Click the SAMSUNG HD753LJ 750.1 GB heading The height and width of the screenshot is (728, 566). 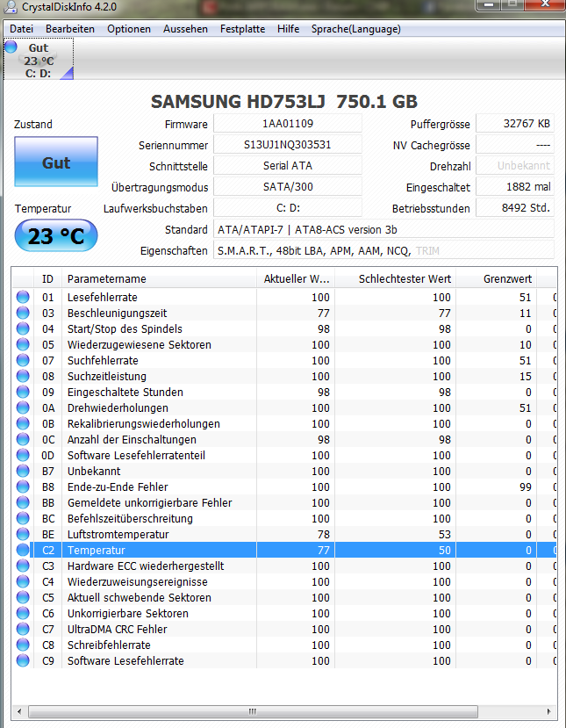coord(284,101)
